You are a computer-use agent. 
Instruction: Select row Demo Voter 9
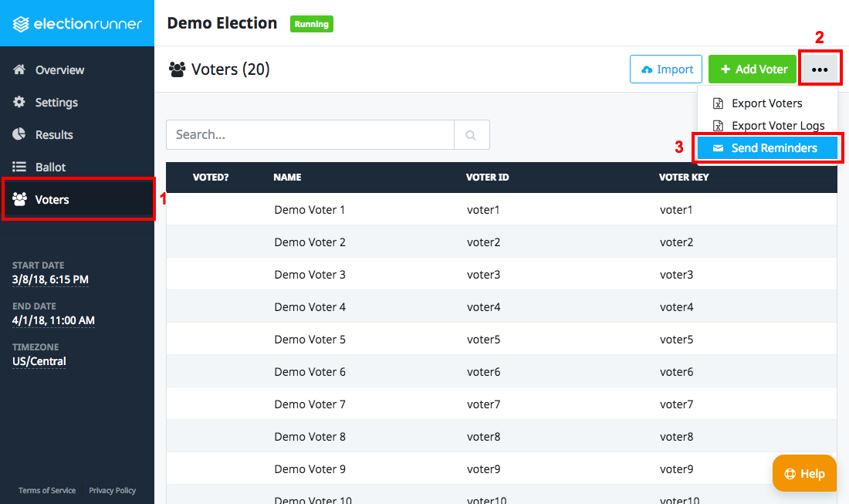coord(502,469)
